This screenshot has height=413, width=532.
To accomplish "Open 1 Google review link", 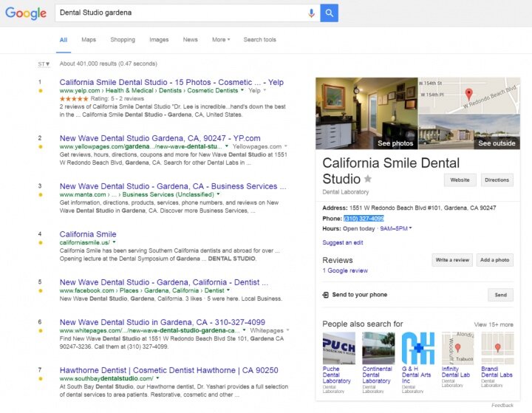I will [x=345, y=270].
